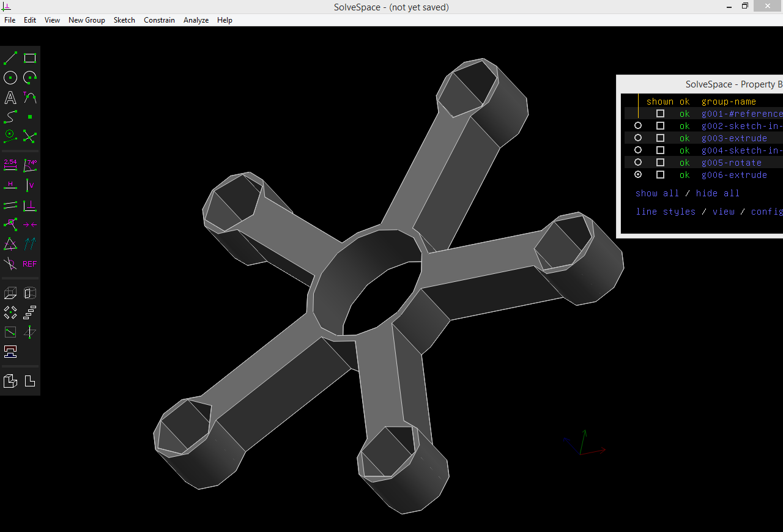Toggle the REF reference dimension icon

click(30, 264)
